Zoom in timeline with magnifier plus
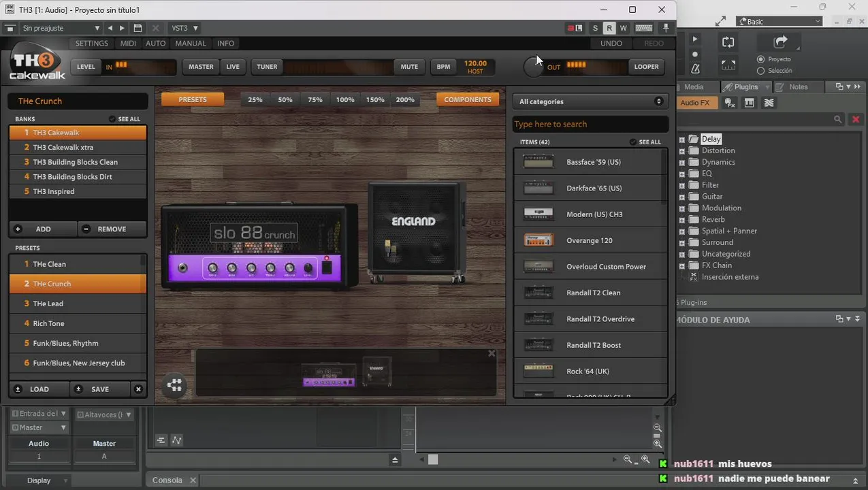868x490 pixels. 645,460
